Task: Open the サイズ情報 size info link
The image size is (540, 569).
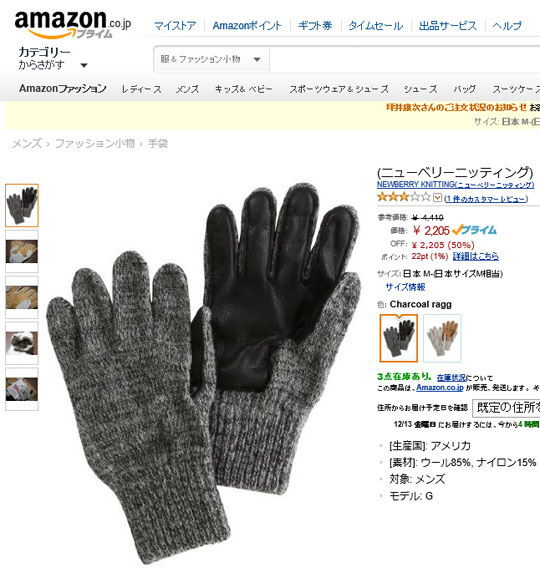Action: (x=405, y=287)
